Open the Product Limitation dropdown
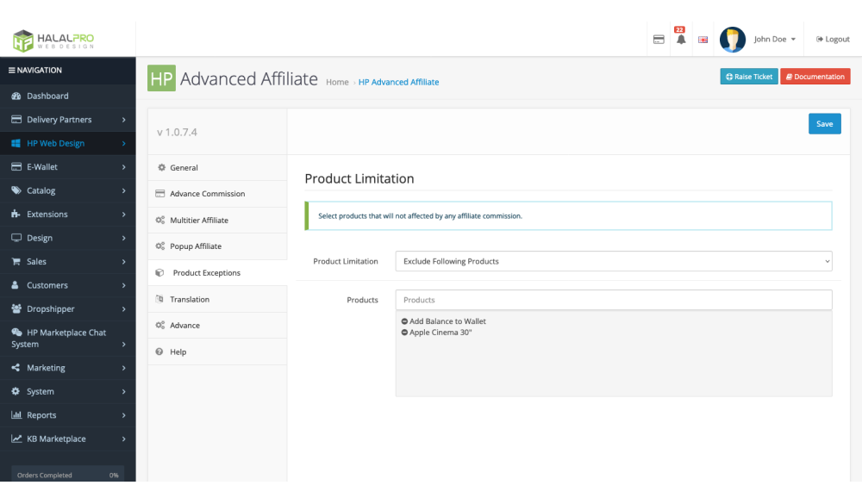The width and height of the screenshot is (862, 504). click(613, 261)
